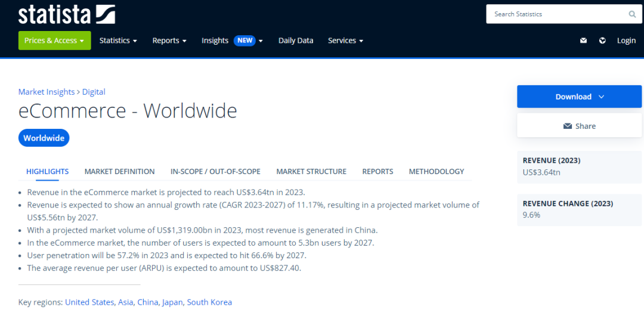Expand the Services menu

(x=345, y=41)
